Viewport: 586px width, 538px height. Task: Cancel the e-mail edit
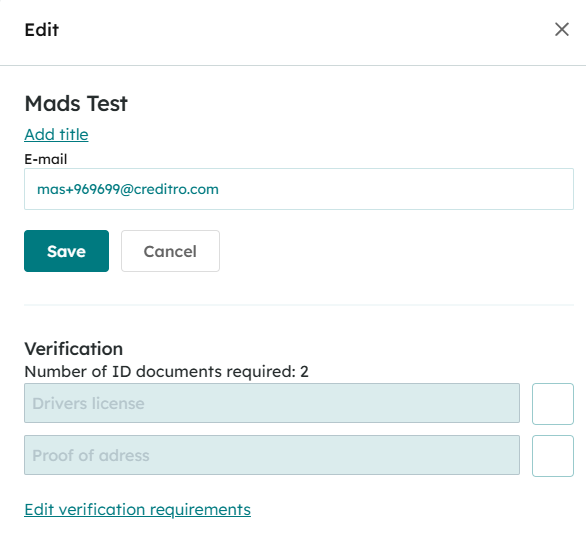[x=170, y=251]
